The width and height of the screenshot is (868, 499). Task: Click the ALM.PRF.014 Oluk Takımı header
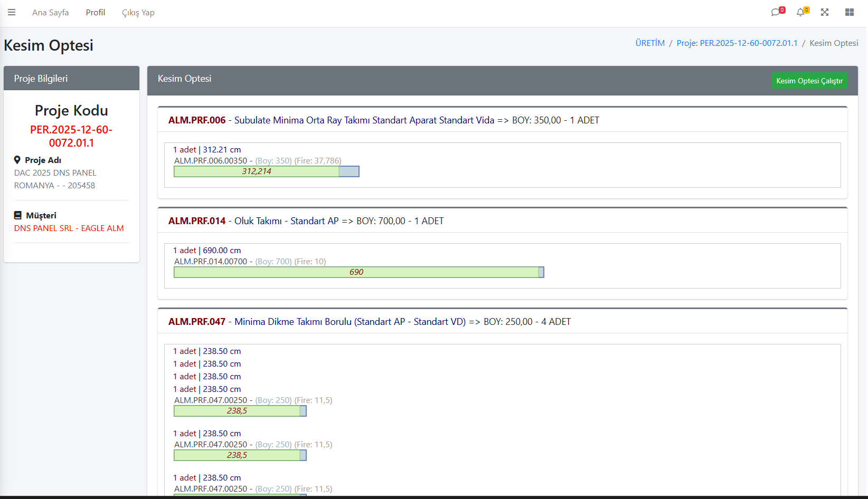(306, 221)
